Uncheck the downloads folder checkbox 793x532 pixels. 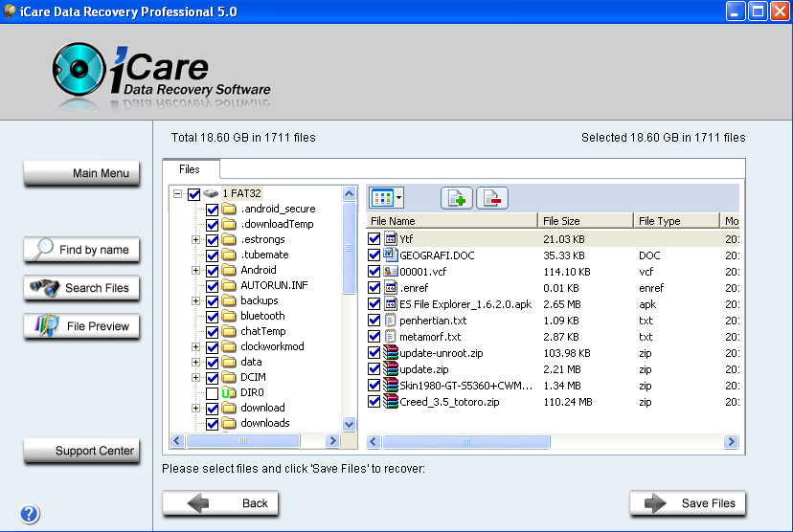tap(212, 424)
